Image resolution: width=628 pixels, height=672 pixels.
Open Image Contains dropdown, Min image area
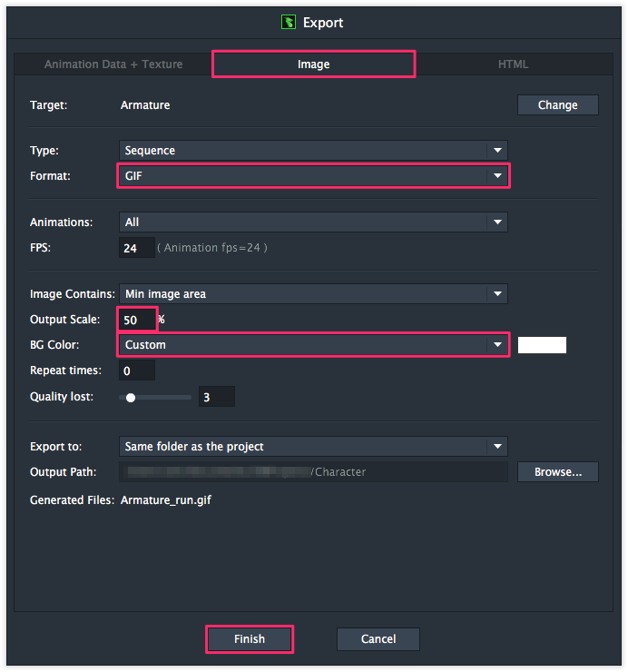[313, 294]
